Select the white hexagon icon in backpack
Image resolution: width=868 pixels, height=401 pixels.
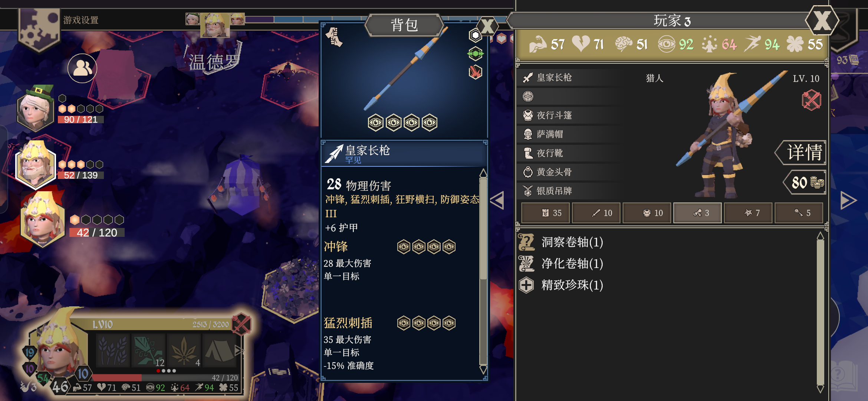pyautogui.click(x=475, y=36)
